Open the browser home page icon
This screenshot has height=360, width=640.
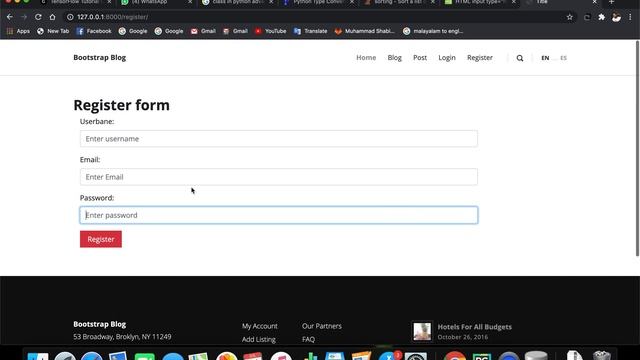[x=52, y=17]
